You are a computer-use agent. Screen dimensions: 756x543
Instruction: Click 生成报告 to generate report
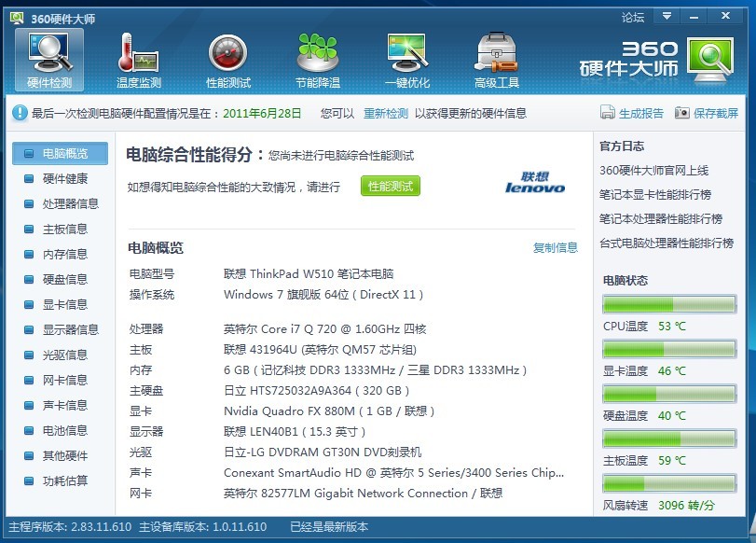(641, 114)
